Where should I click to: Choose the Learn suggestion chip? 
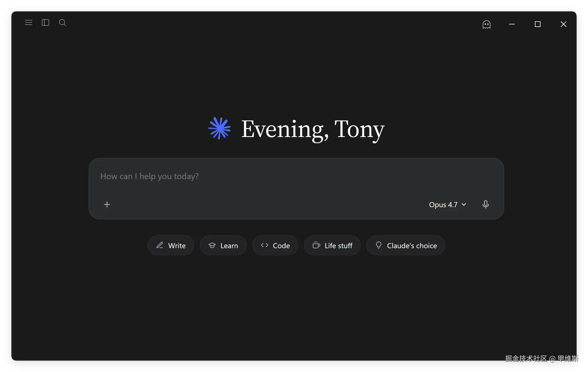point(223,245)
